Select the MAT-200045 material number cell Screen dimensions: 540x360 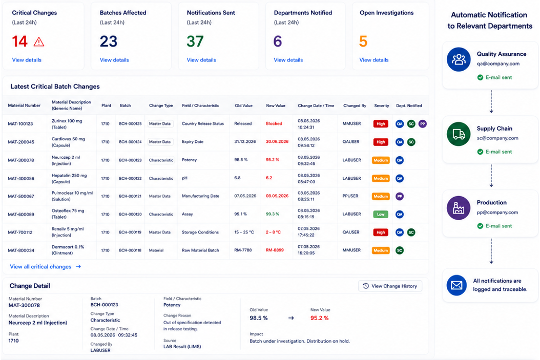(21, 142)
